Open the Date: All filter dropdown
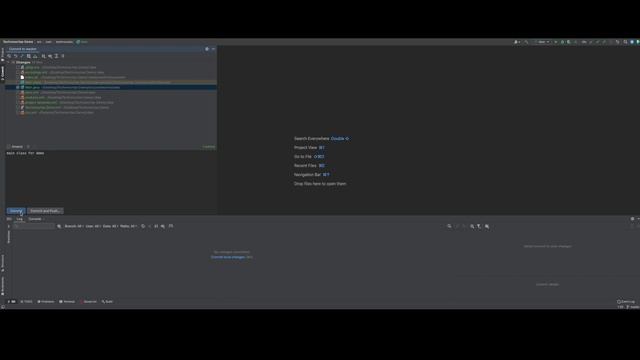 (110, 226)
